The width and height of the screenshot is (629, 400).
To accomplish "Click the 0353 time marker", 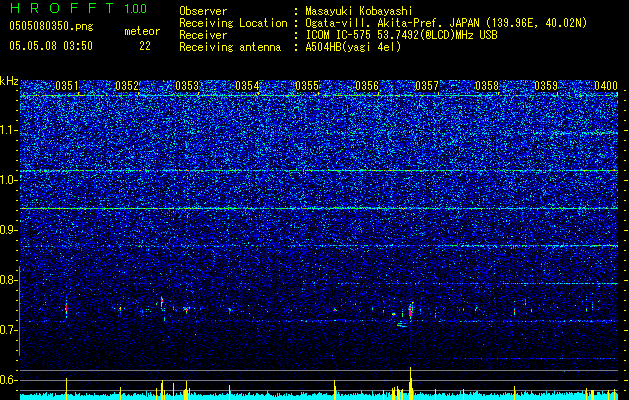I will pyautogui.click(x=187, y=86).
